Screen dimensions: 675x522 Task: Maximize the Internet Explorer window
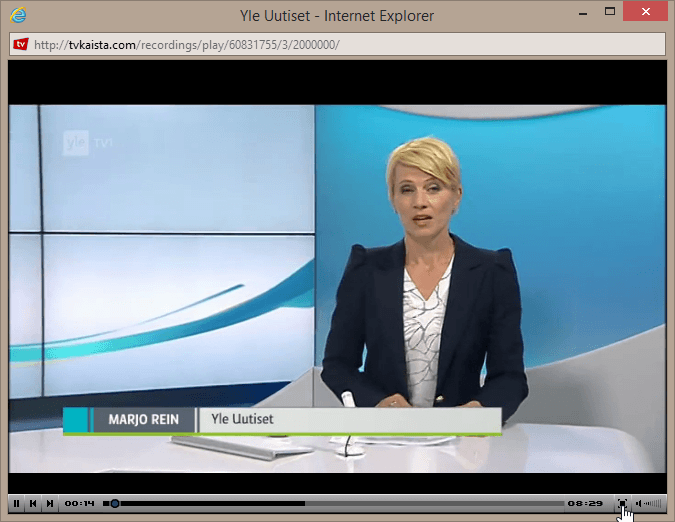pyautogui.click(x=610, y=12)
